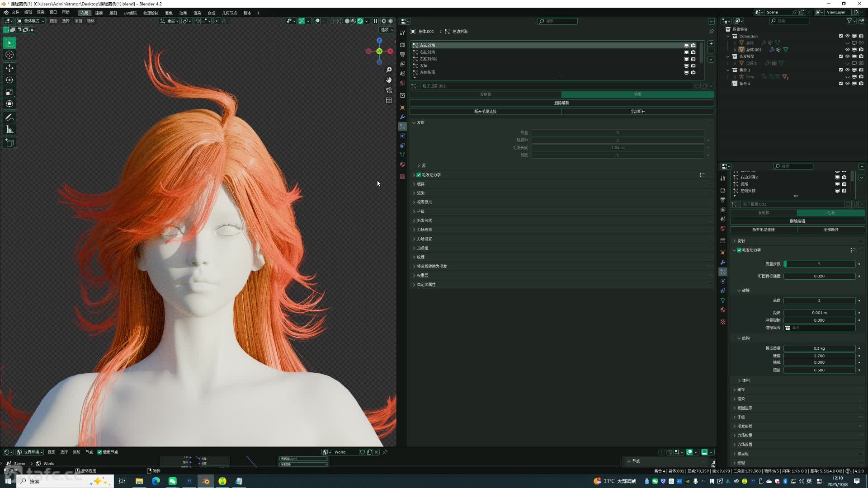Click the 删除编辑 button
868x488 pixels.
click(x=561, y=103)
